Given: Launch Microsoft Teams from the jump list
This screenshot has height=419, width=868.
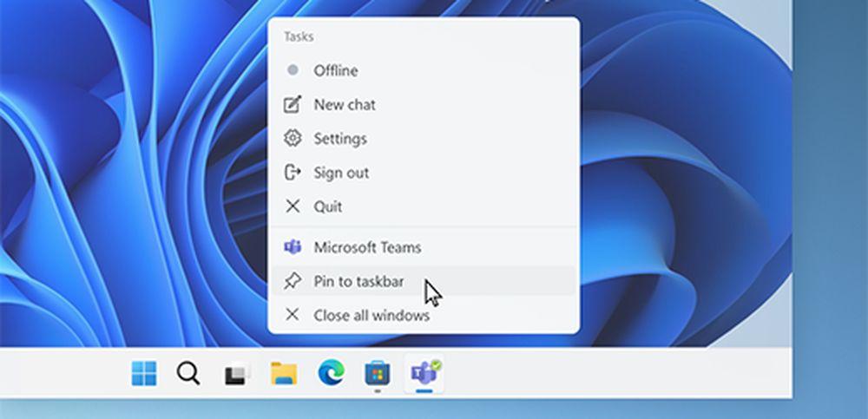Looking at the screenshot, I should coord(367,247).
